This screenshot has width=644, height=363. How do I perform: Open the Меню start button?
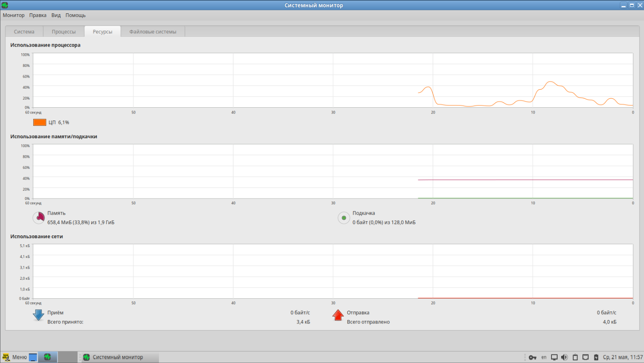click(15, 357)
